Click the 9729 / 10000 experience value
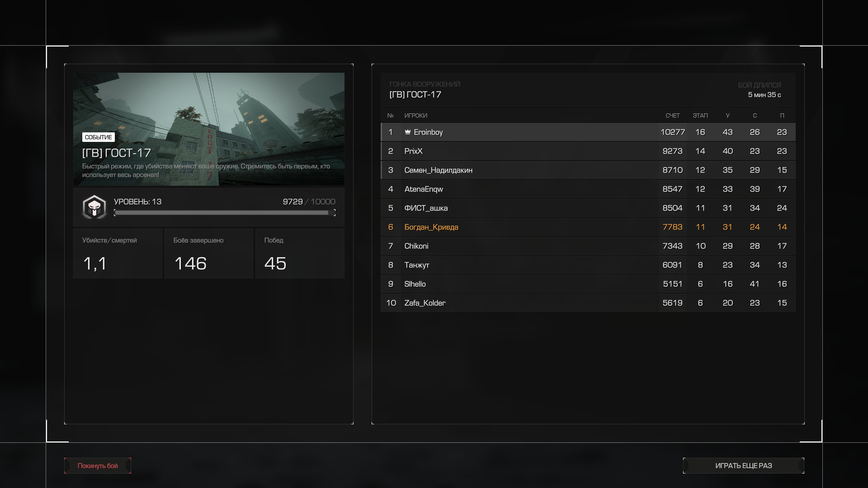Image resolution: width=868 pixels, height=488 pixels. [x=309, y=202]
